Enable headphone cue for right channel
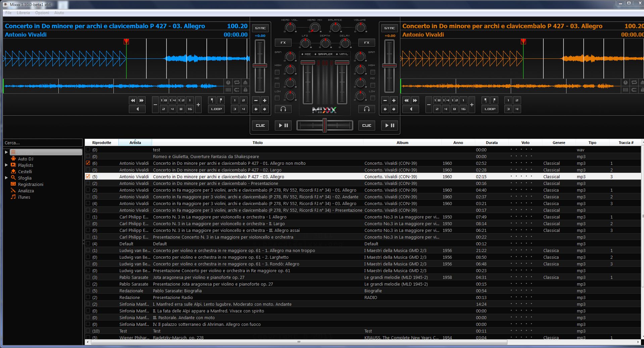This screenshot has width=644, height=348. tap(367, 109)
